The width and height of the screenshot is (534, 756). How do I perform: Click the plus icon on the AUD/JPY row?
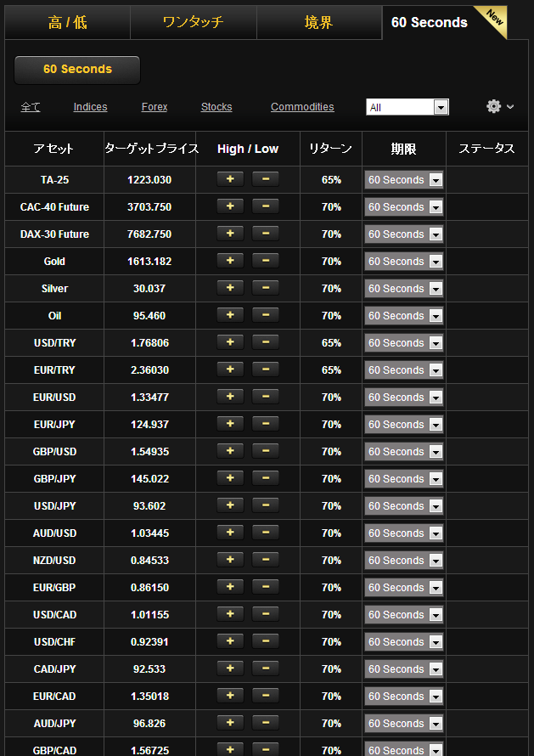tap(229, 723)
